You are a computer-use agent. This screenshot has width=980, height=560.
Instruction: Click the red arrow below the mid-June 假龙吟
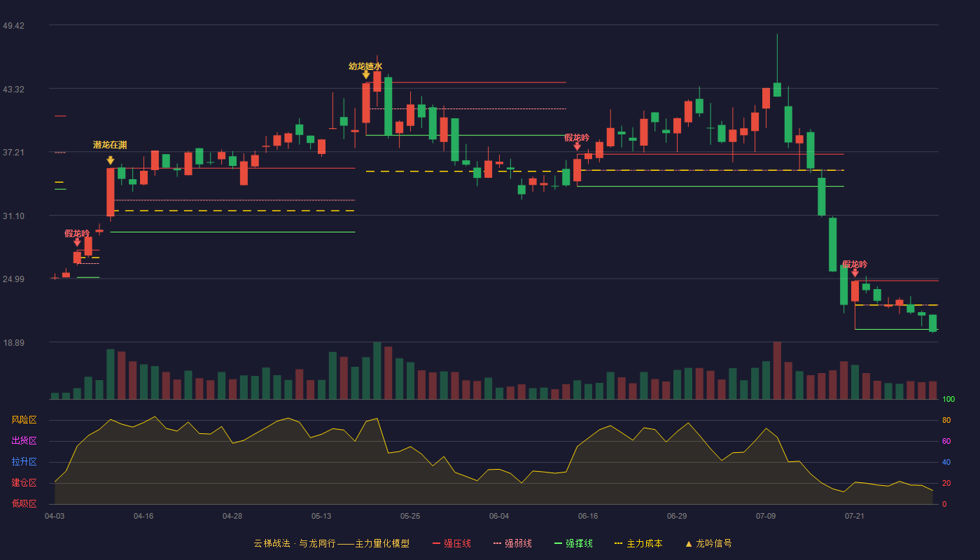577,146
